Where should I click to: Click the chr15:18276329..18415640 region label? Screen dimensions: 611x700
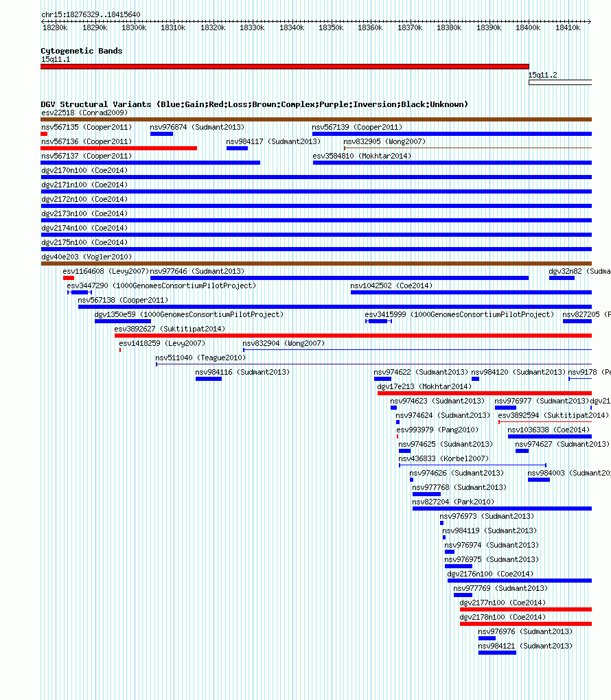(x=91, y=14)
